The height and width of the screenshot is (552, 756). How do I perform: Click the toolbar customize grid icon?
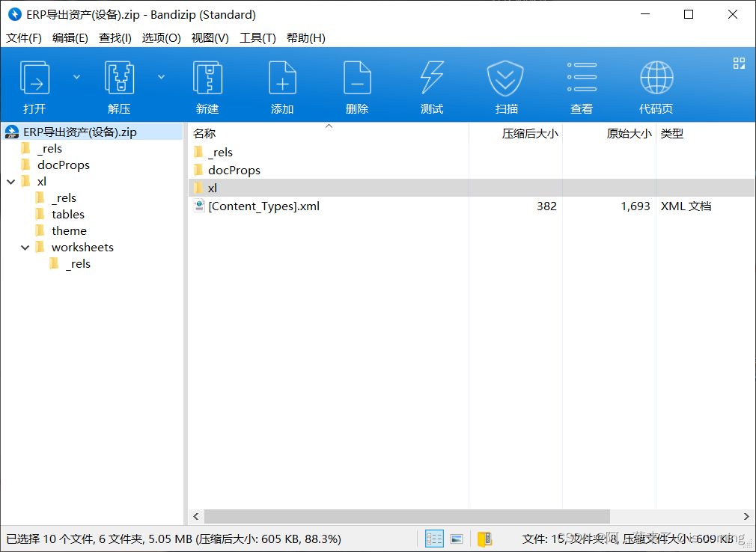coord(739,63)
